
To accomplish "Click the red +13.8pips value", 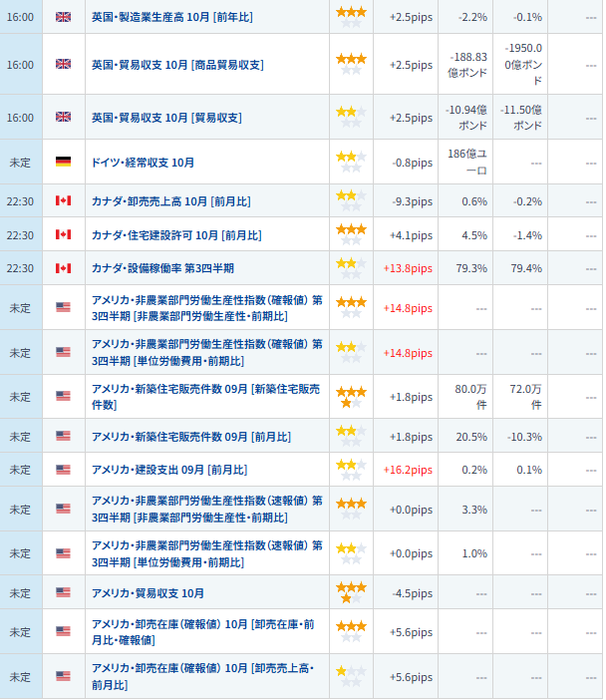I will click(408, 268).
